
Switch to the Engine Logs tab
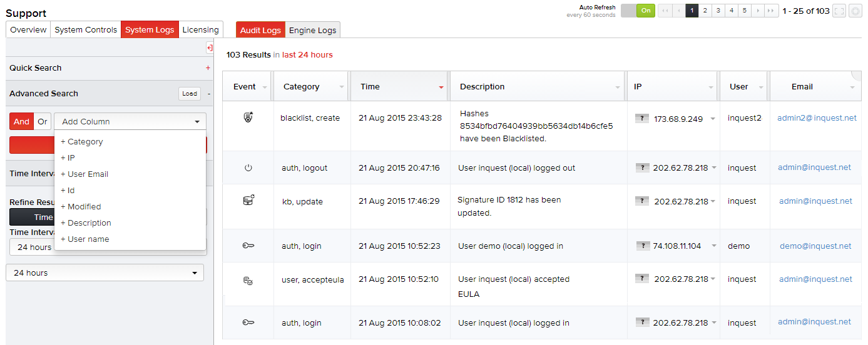(x=312, y=30)
